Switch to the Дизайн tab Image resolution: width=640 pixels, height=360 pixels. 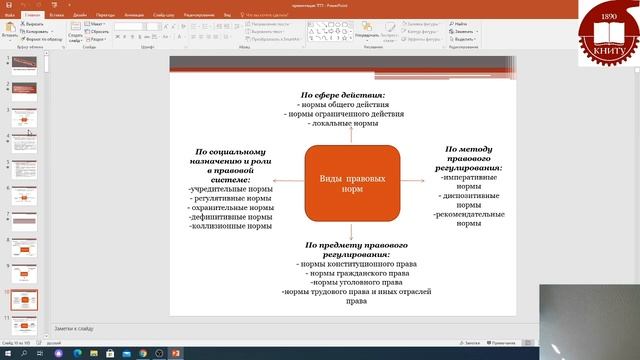[80, 15]
